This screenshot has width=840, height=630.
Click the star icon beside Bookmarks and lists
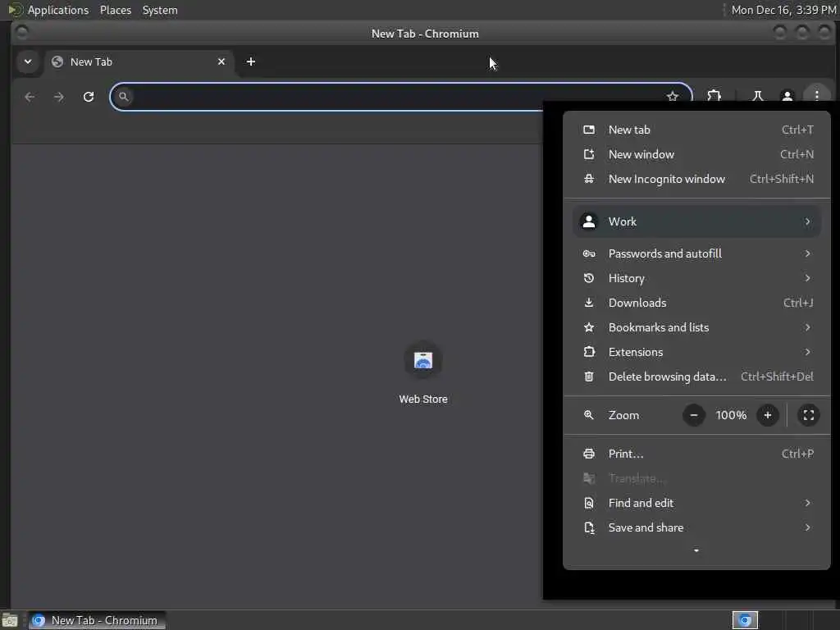point(589,327)
